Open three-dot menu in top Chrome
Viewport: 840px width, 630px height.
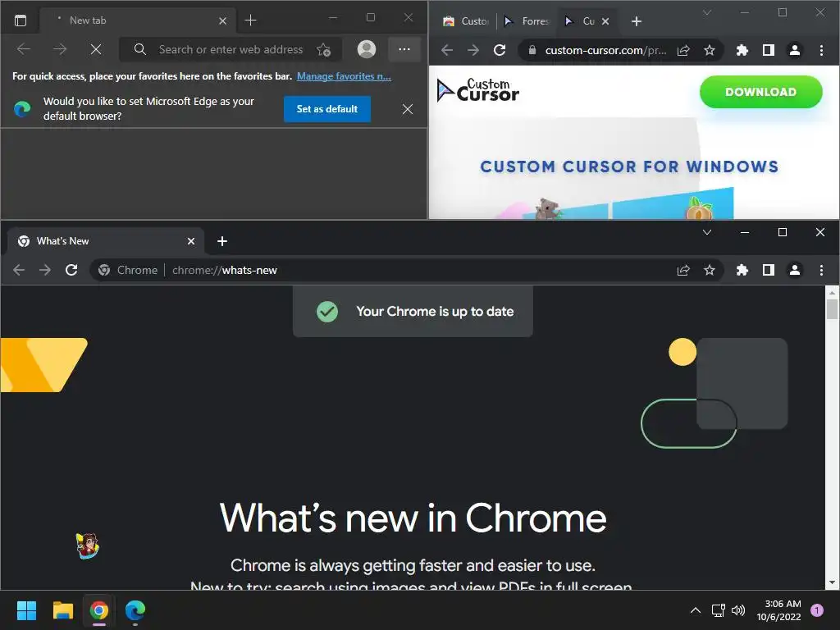[821, 50]
